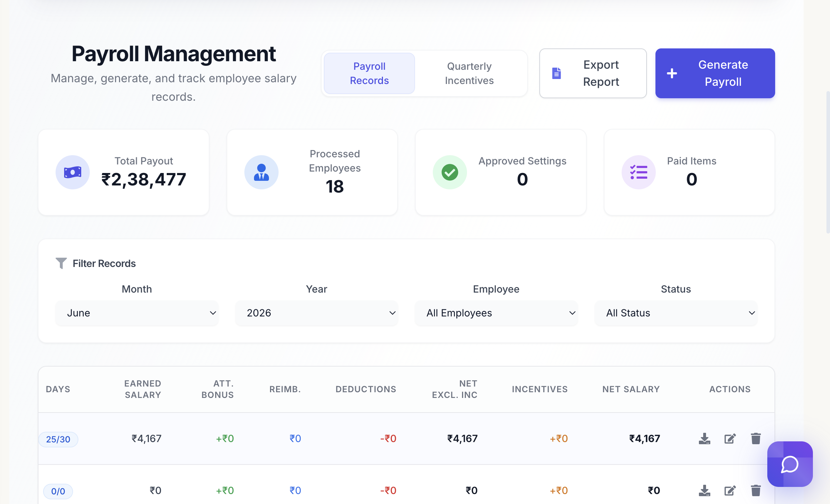Click the Processed Employees count 18
Screen dimensions: 830x504
(x=335, y=187)
